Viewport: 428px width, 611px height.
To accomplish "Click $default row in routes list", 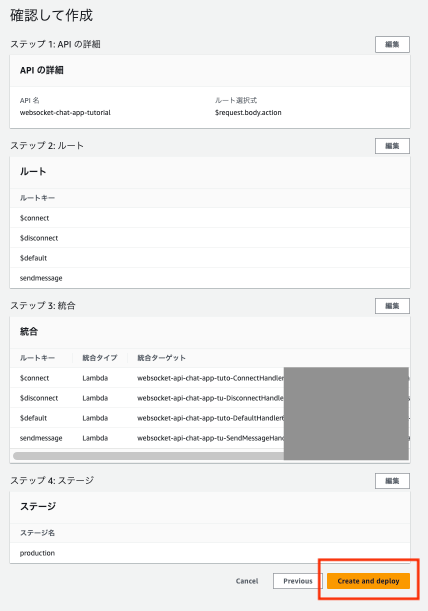I will 210,258.
